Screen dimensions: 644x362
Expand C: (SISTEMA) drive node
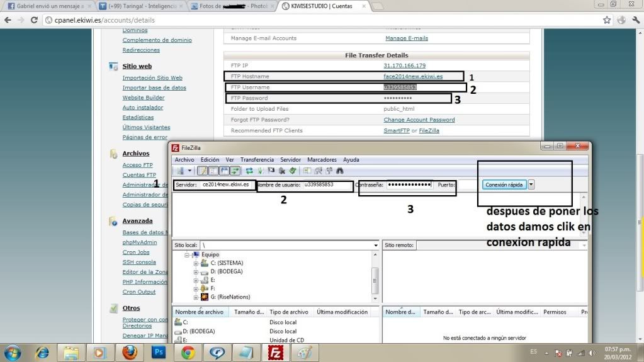(x=196, y=263)
